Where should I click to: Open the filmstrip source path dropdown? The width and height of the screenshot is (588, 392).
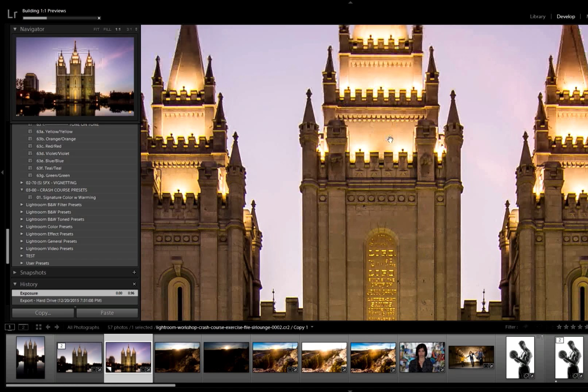[x=312, y=327]
